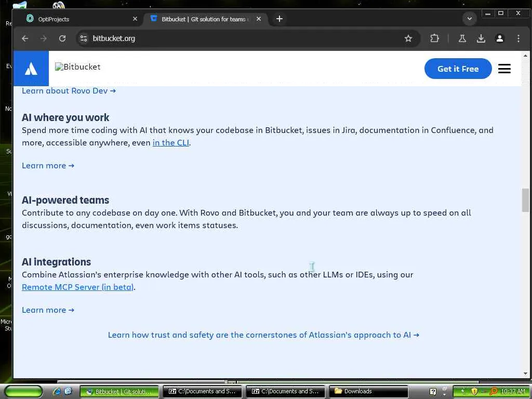Click the help question mark tray icon
The width and height of the screenshot is (532, 399).
click(433, 392)
